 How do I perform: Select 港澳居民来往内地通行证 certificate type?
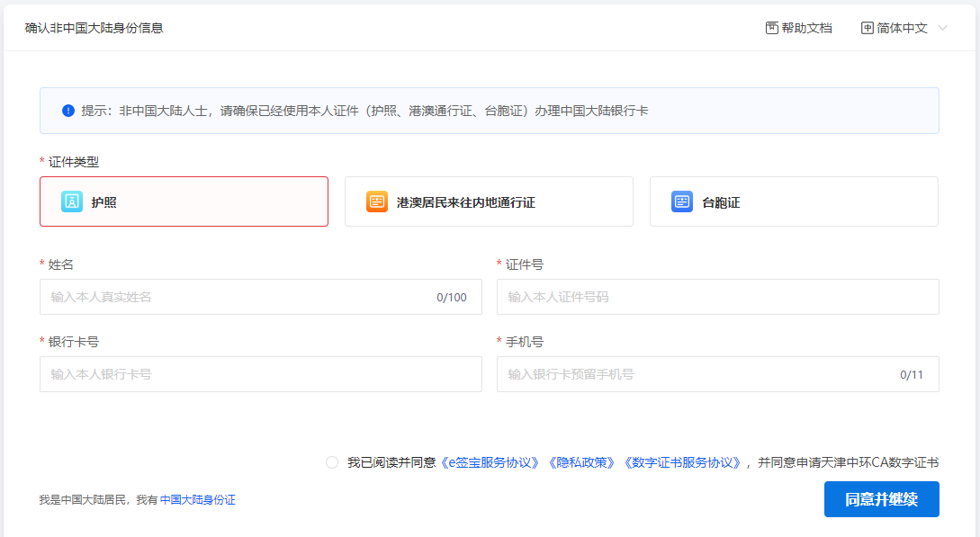pyautogui.click(x=489, y=201)
